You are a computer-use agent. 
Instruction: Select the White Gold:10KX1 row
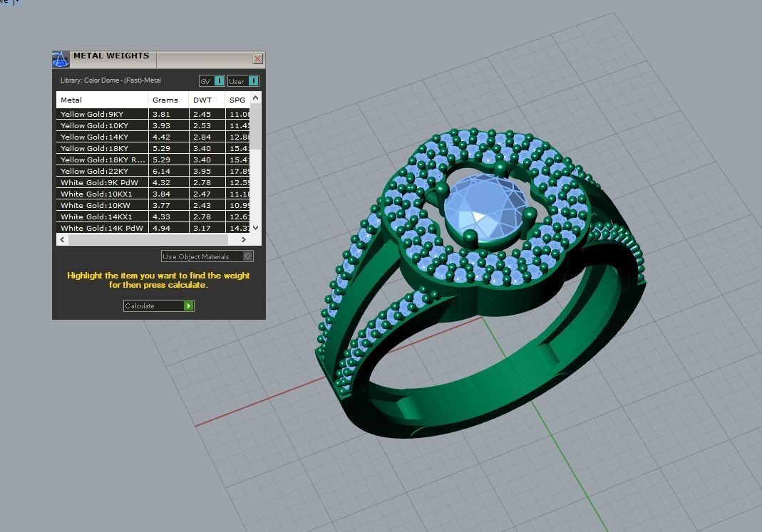[153, 194]
